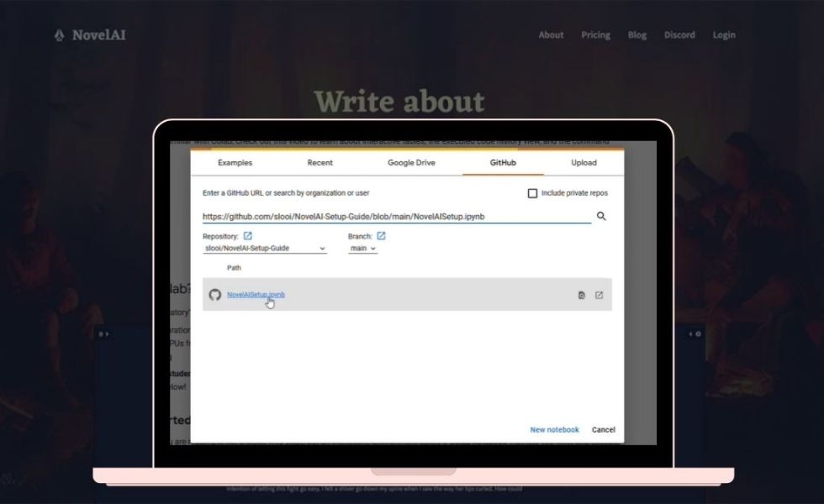Click the Cancel button
The width and height of the screenshot is (824, 504).
pyautogui.click(x=604, y=429)
